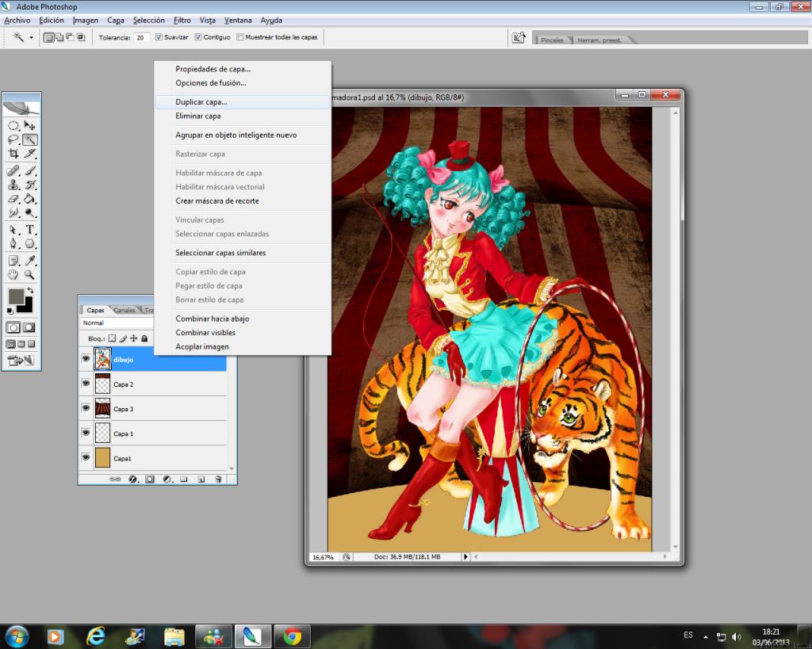
Task: Select the Lasso tool
Action: pyautogui.click(x=13, y=139)
